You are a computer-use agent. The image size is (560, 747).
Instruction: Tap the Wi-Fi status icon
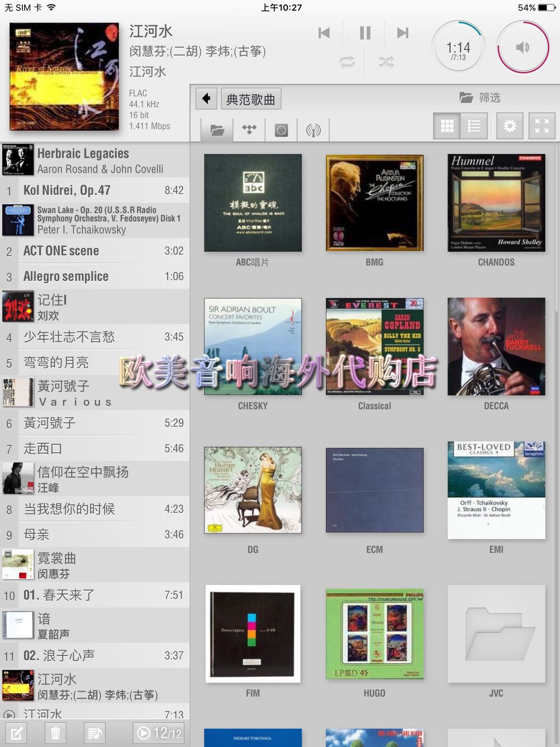tap(52, 8)
